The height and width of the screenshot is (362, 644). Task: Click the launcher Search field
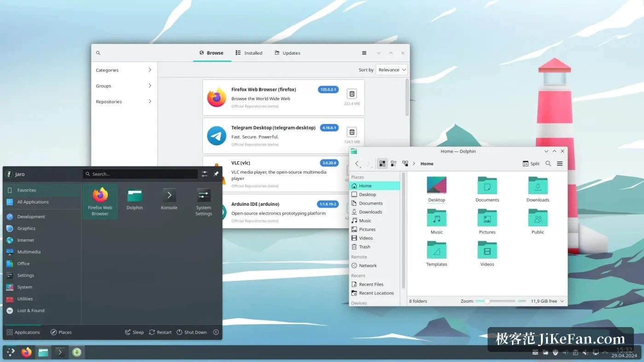click(x=140, y=174)
